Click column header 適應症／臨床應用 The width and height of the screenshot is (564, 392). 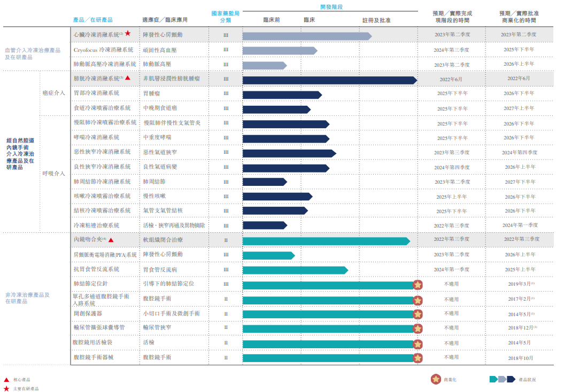pyautogui.click(x=165, y=20)
